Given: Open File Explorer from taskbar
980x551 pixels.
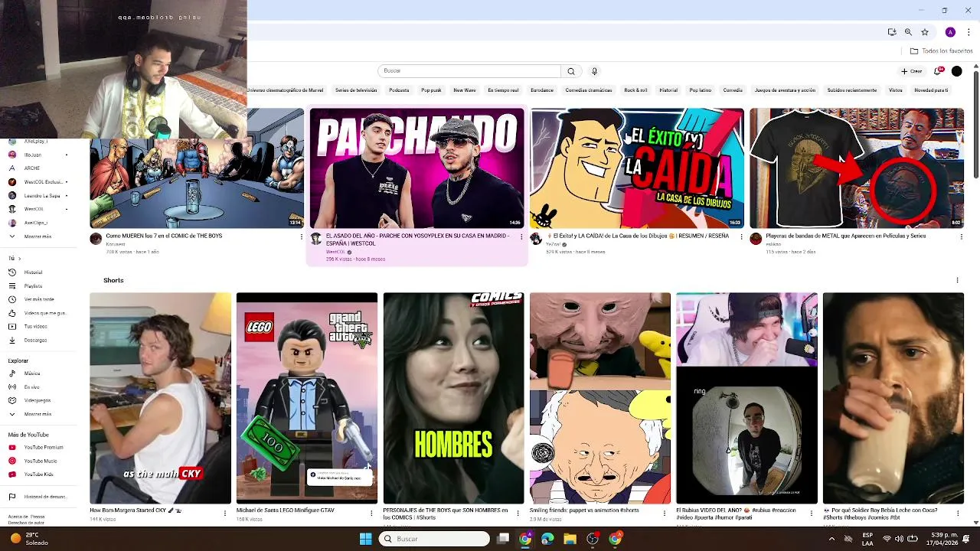Looking at the screenshot, I should coord(570,539).
